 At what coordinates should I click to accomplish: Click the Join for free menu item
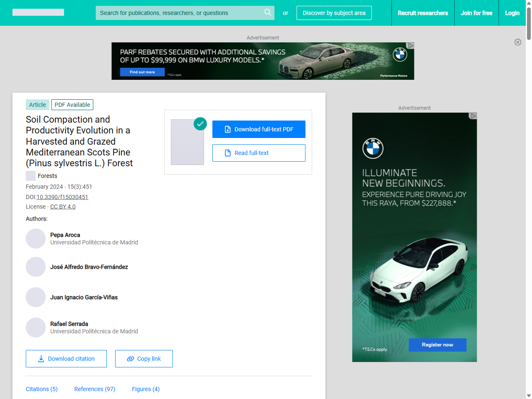click(476, 13)
